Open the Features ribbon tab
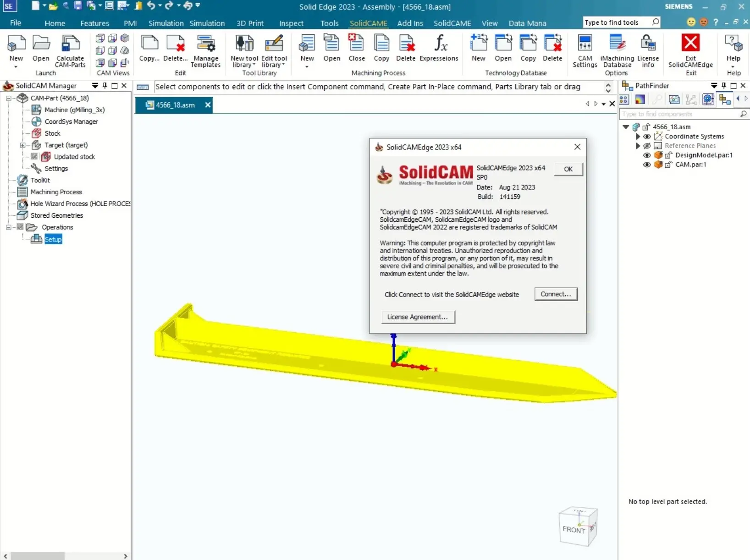The width and height of the screenshot is (750, 560). (94, 23)
